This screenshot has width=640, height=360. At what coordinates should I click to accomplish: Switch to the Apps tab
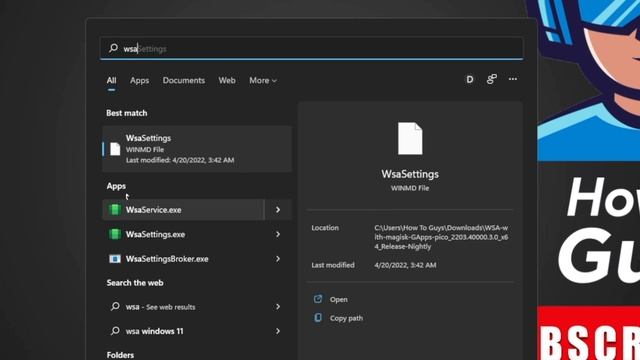coord(139,80)
